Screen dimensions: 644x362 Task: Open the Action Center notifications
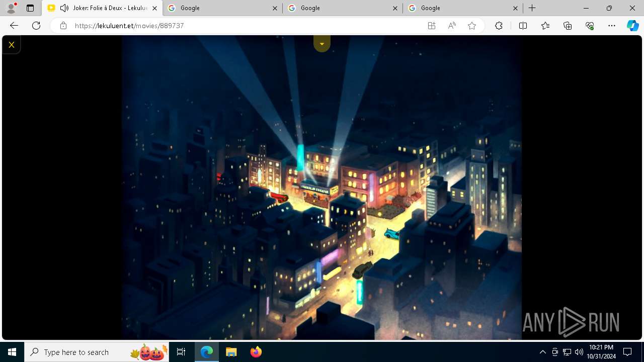coord(627,352)
